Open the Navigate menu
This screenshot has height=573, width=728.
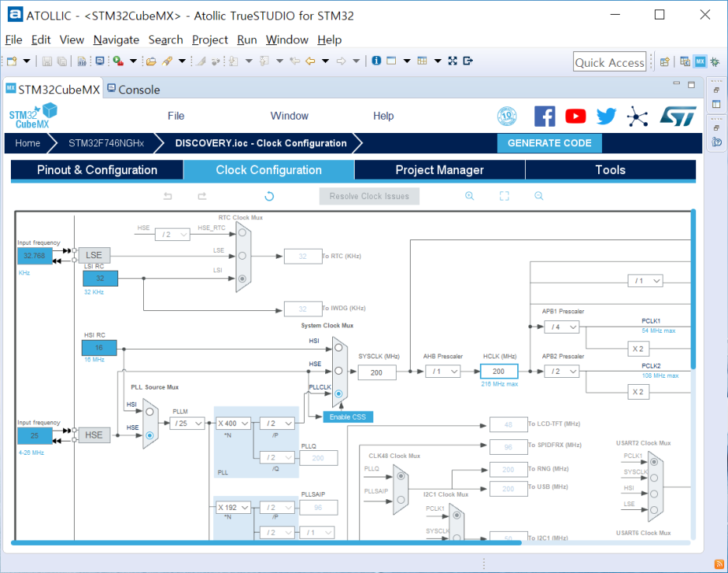[x=116, y=40]
